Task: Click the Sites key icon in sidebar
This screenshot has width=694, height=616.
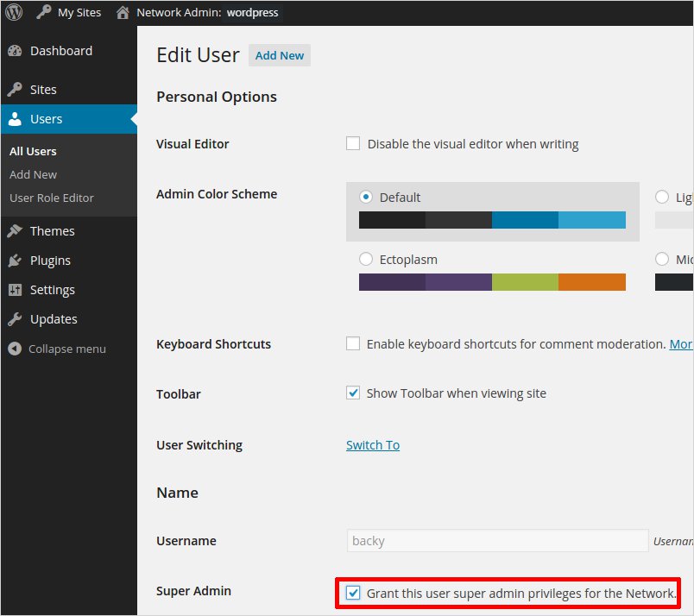Action: pos(15,90)
